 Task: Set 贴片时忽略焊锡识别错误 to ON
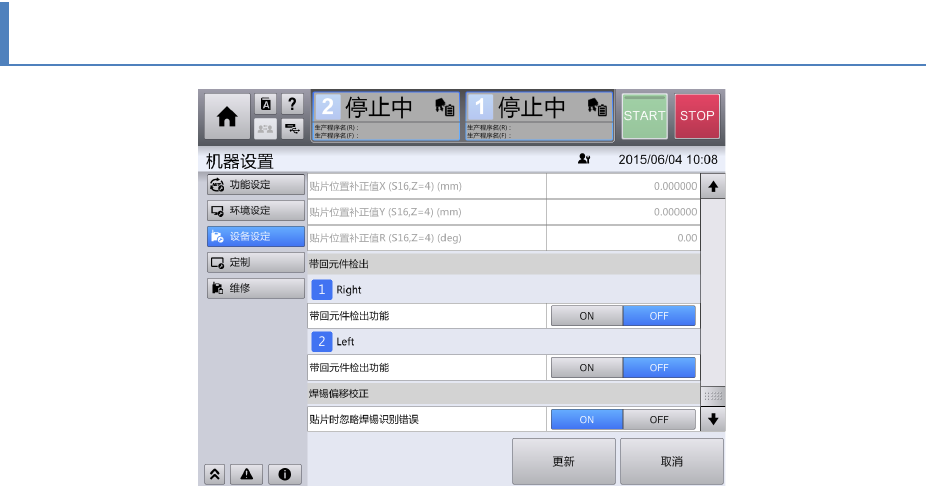(586, 420)
